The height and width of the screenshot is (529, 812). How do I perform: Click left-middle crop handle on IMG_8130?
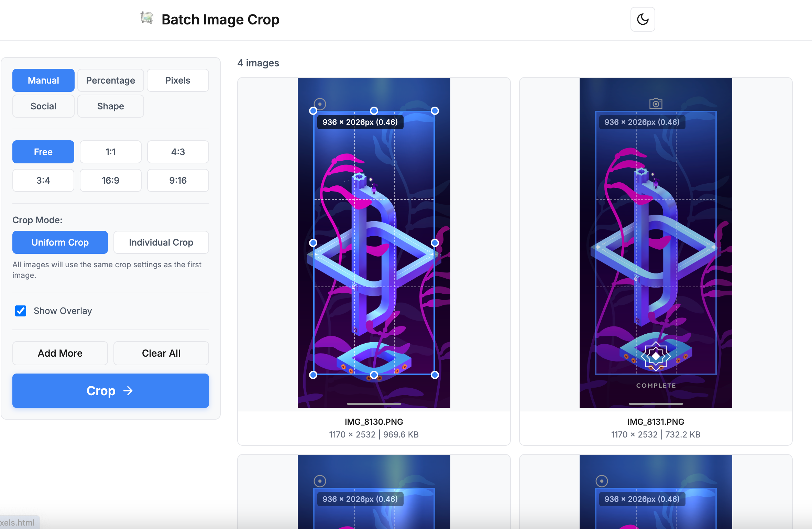(313, 243)
